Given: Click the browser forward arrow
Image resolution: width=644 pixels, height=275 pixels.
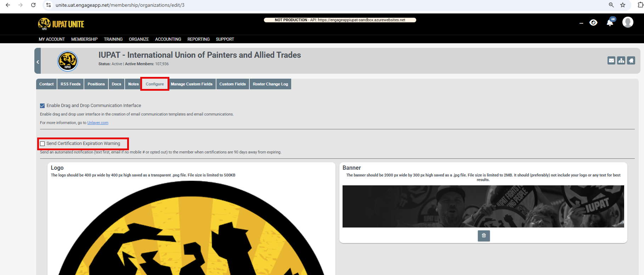Looking at the screenshot, I should pyautogui.click(x=20, y=5).
